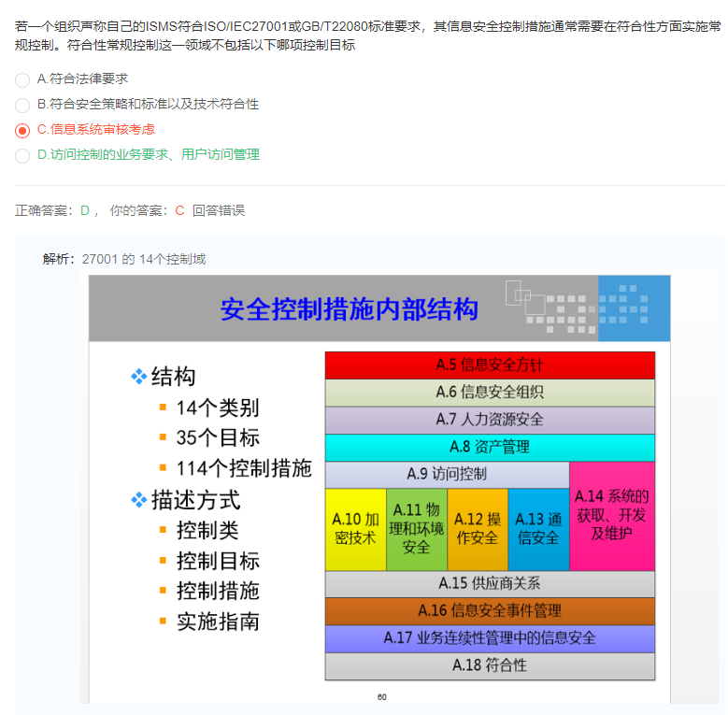
Task: Select the checked option C radio button
Action: coord(22,130)
